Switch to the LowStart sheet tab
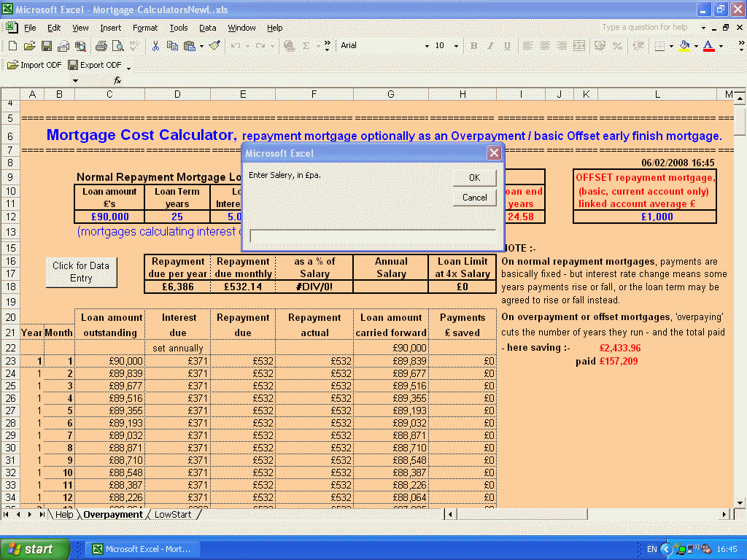 [x=173, y=514]
